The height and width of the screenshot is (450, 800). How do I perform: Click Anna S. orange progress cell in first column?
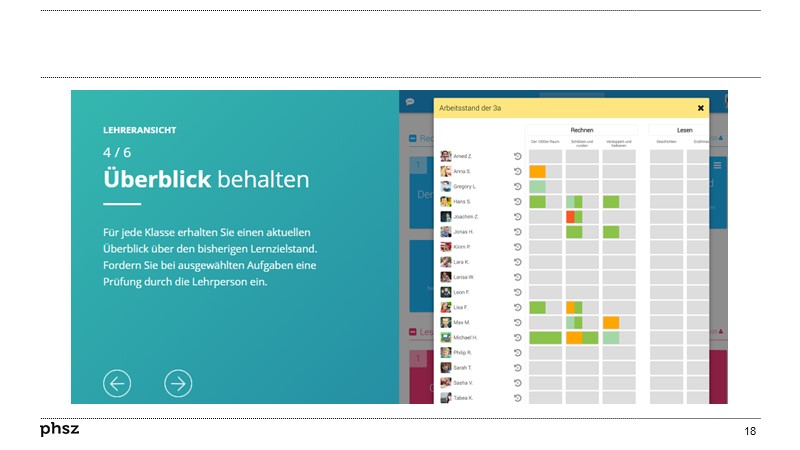click(x=537, y=171)
